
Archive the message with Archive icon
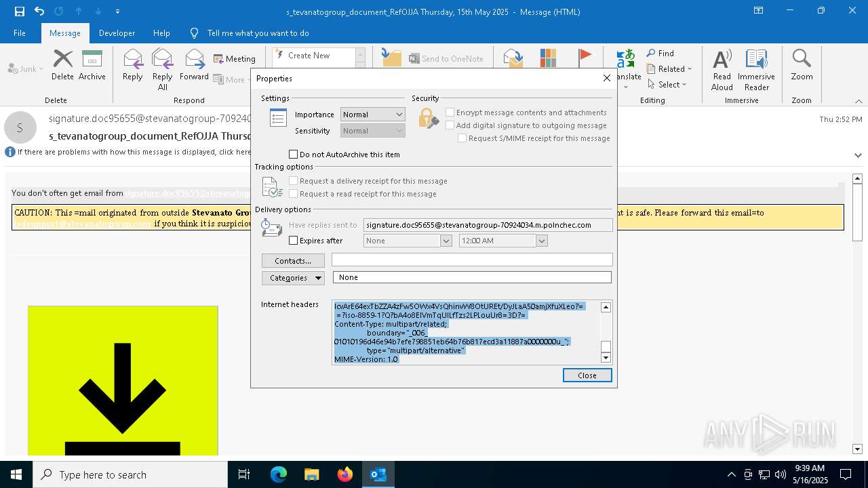pos(92,65)
